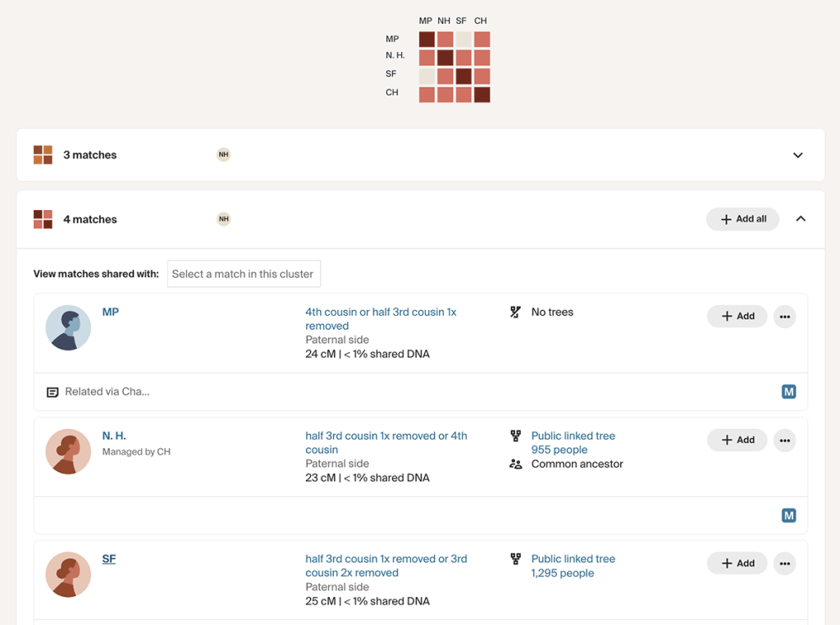This screenshot has width=840, height=625.
Task: Collapse the 4 matches cluster
Action: click(x=801, y=219)
